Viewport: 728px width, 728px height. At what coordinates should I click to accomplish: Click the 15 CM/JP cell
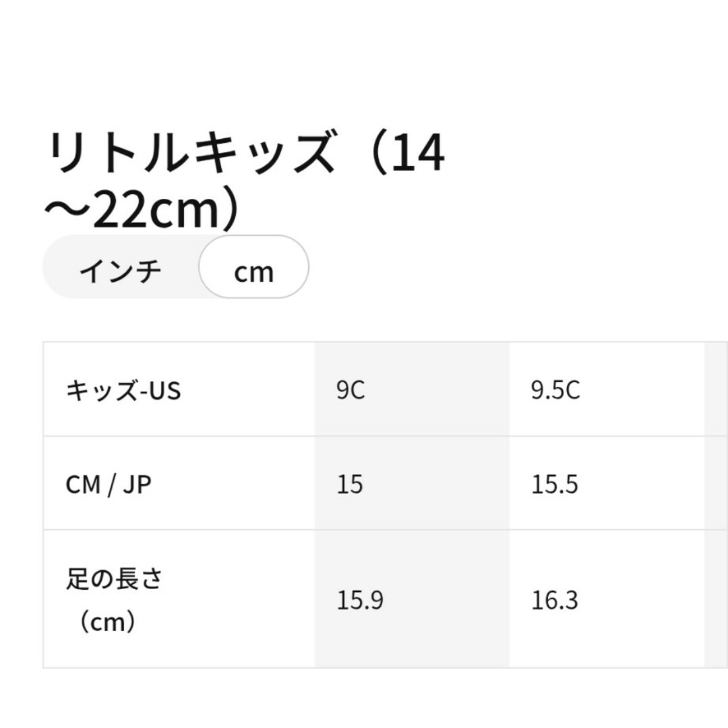tap(412, 483)
